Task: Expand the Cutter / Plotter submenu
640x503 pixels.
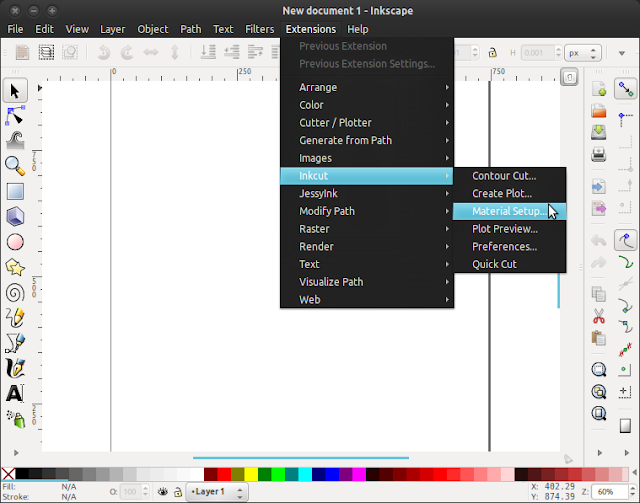Action: coord(367,122)
